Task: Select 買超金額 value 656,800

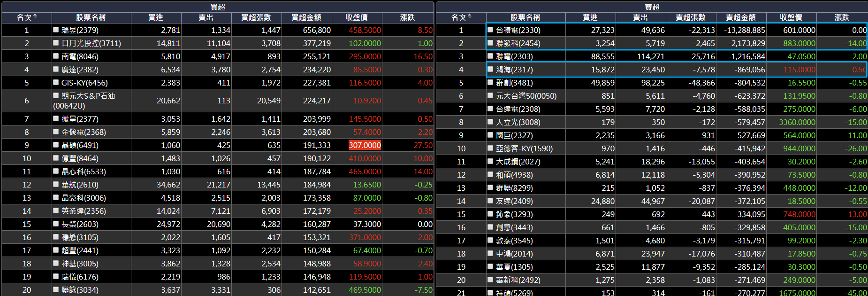Action: pyautogui.click(x=317, y=30)
